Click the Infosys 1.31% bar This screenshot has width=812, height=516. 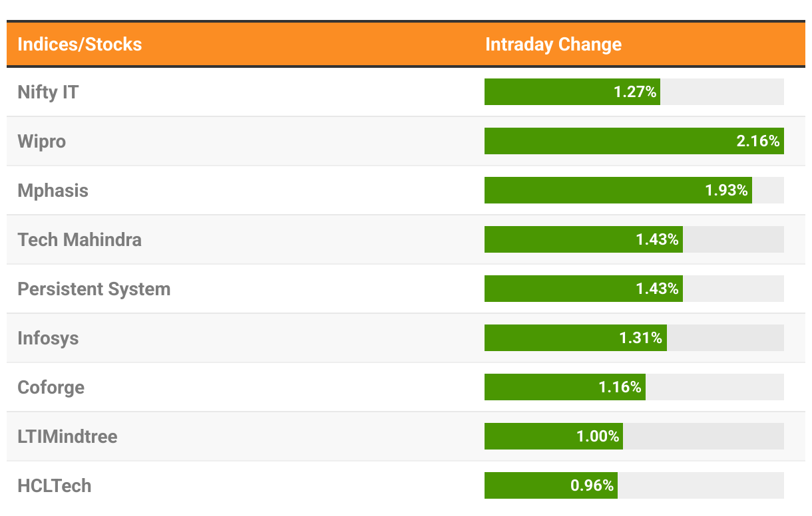[575, 338]
